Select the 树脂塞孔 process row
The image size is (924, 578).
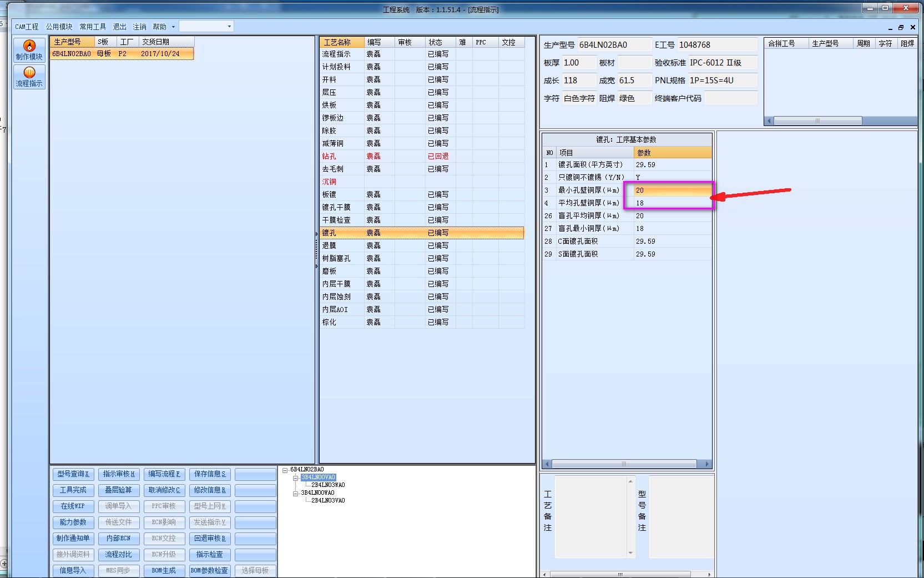tap(422, 259)
